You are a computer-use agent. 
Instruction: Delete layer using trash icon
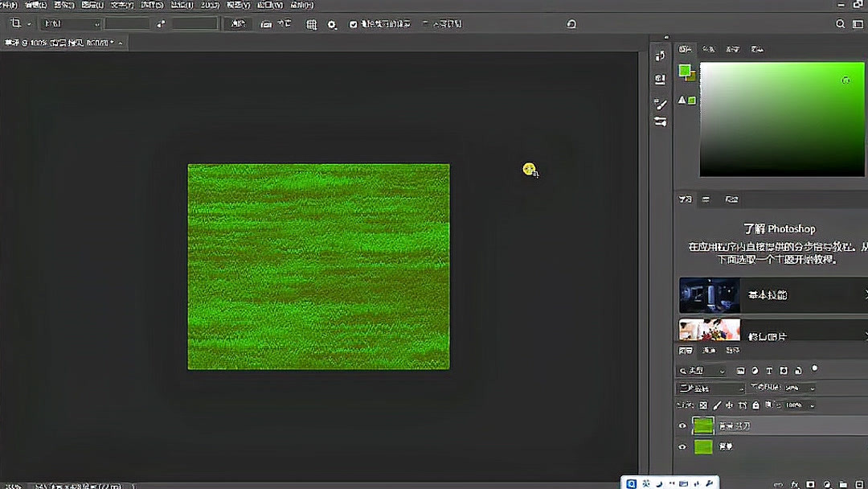pyautogui.click(x=866, y=483)
